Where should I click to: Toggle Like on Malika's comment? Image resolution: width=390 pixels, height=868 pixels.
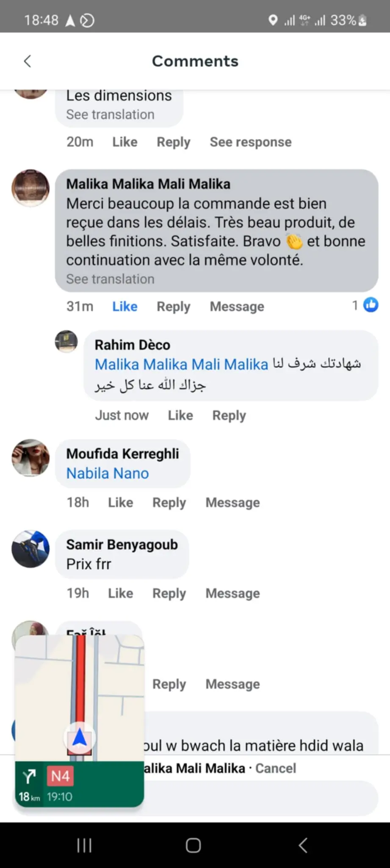click(124, 306)
